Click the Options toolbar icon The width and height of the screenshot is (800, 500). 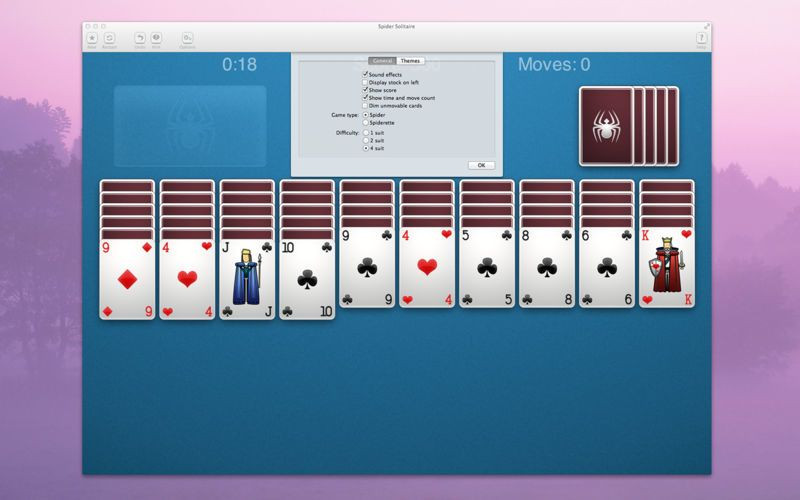(x=187, y=38)
